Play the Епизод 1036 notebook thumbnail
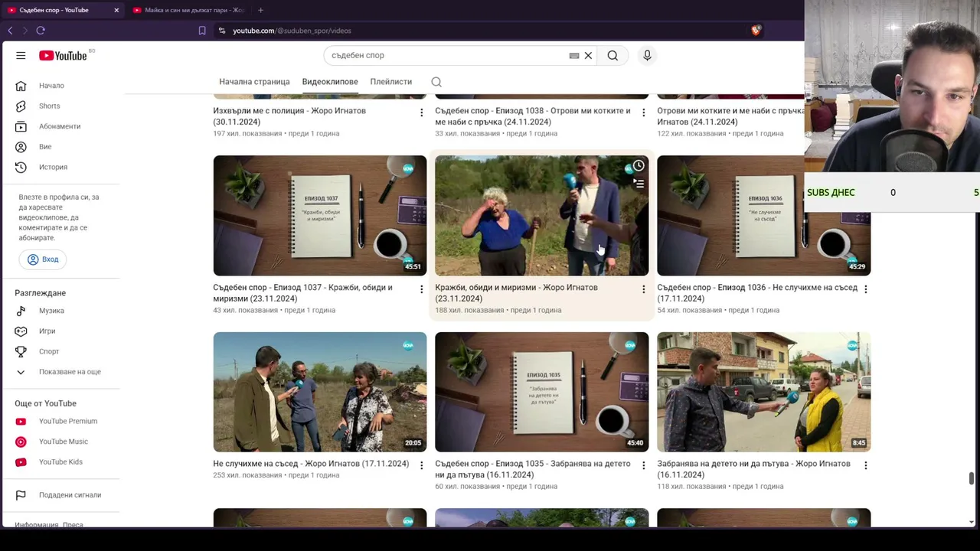980x551 pixels. 763,216
